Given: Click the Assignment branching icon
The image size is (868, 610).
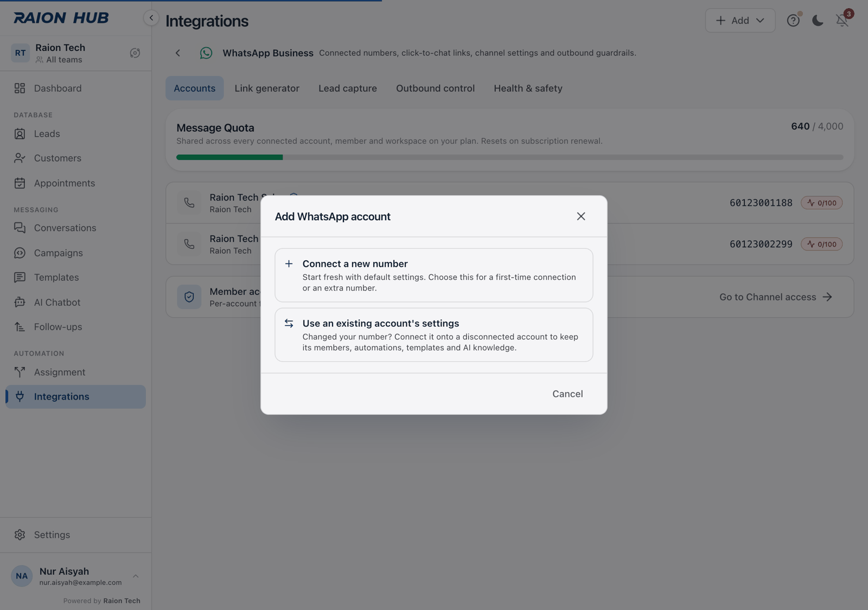Looking at the screenshot, I should coord(20,372).
